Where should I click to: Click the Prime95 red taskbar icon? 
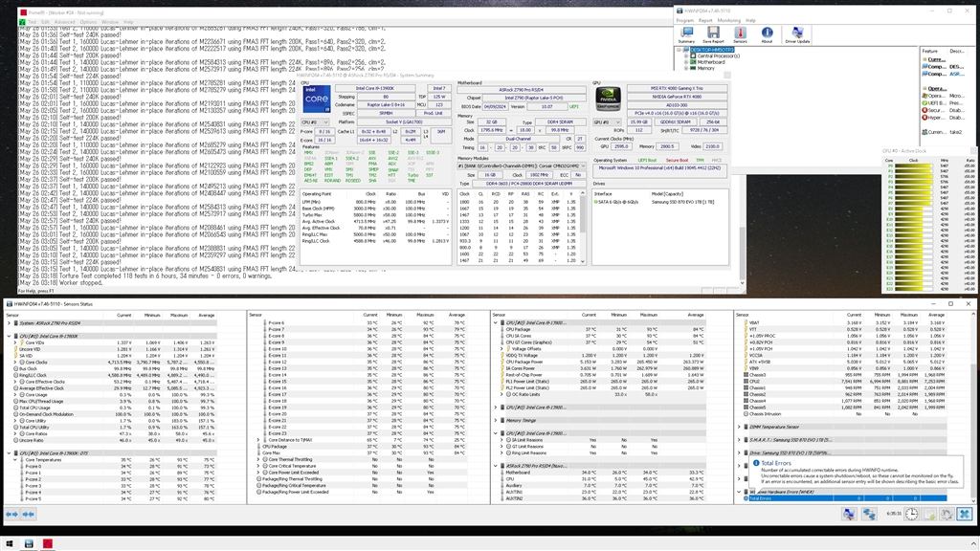tap(48, 543)
